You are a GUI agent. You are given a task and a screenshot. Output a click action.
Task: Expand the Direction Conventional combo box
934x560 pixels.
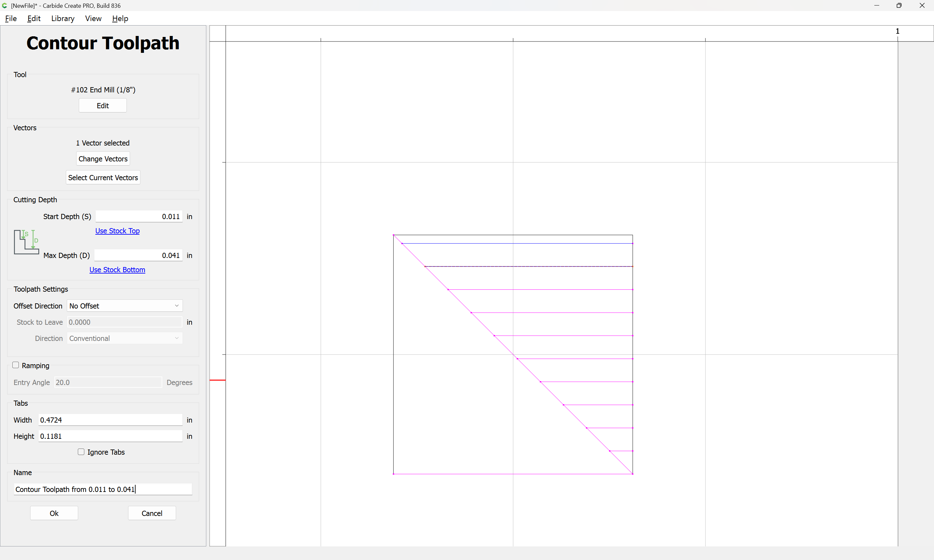coord(125,338)
